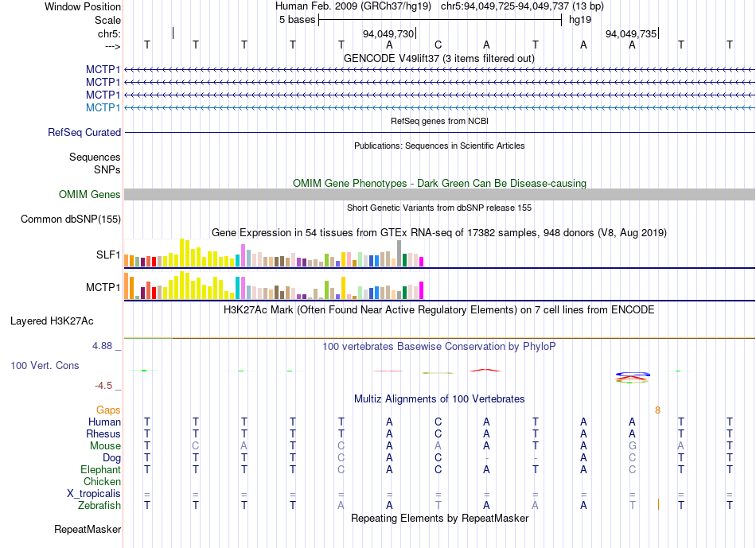Click the Zebrafish species label
The width and height of the screenshot is (756, 548).
99,506
